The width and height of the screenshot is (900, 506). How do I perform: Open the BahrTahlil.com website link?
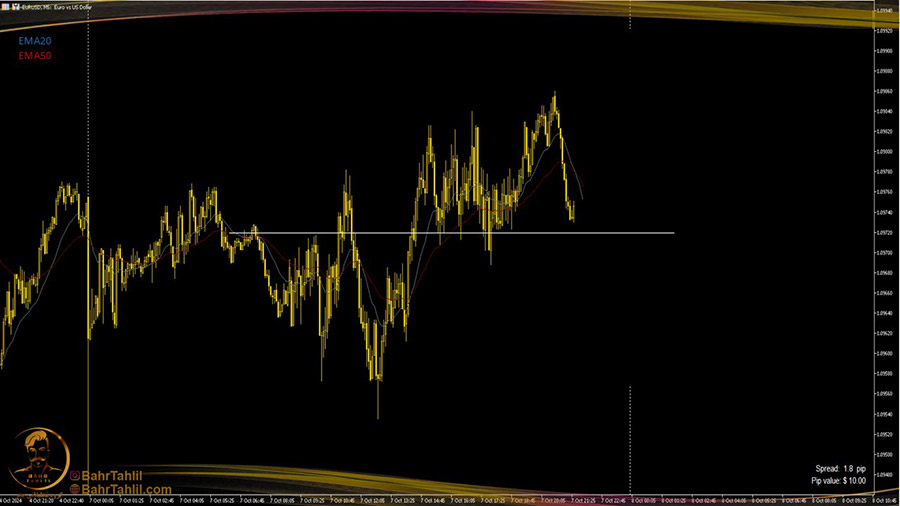pos(126,490)
